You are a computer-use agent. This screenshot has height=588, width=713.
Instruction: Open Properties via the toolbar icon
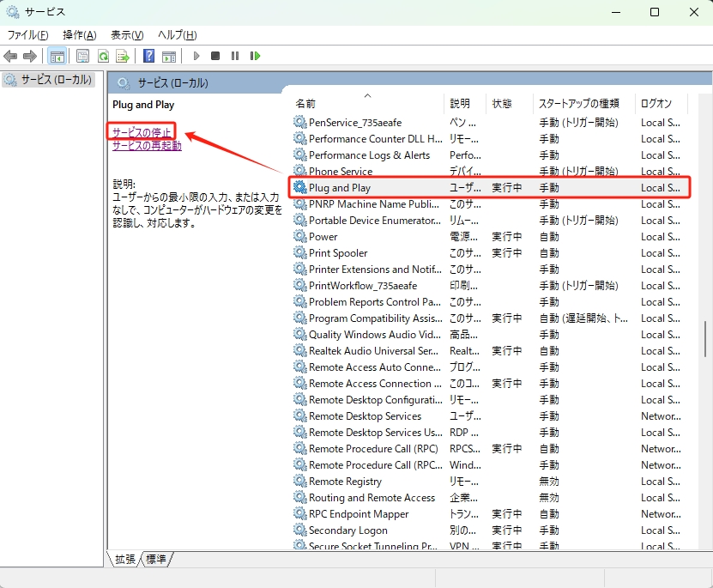[x=83, y=56]
